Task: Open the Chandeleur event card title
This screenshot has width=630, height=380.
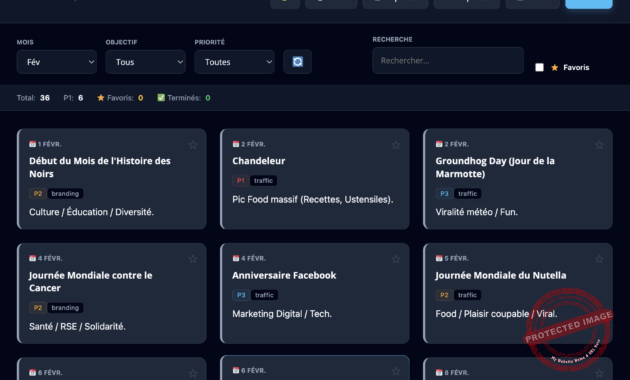Action: point(259,161)
